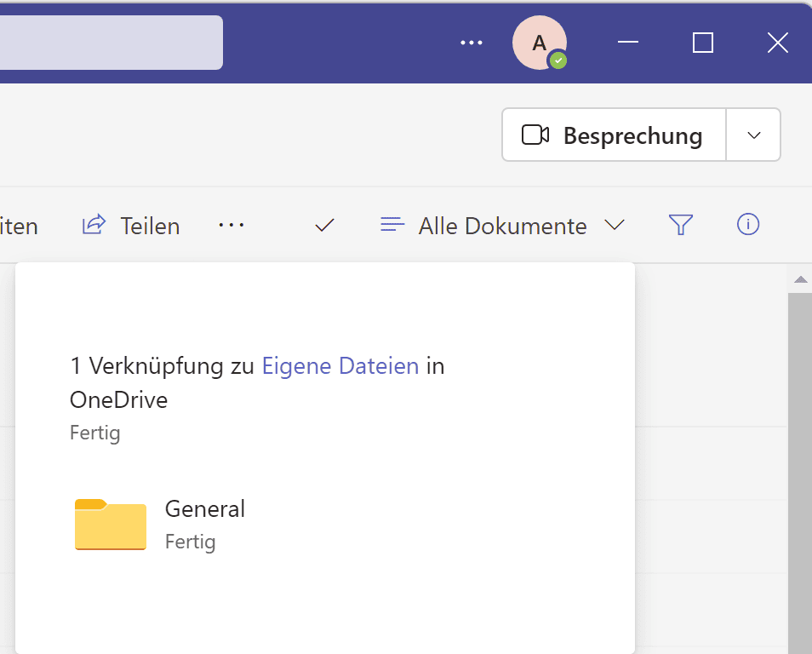The image size is (812, 654).
Task: Open the filter funnel icon
Action: 681,225
